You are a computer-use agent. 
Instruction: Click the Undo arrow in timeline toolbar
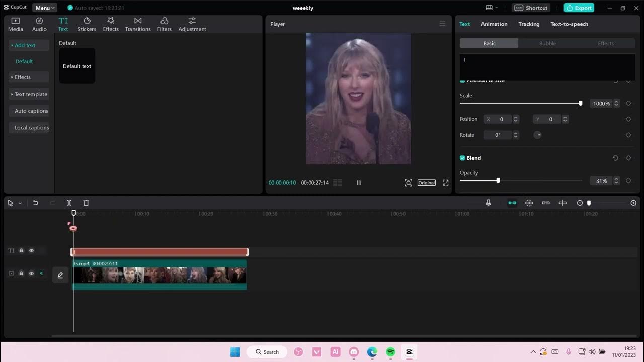pos(35,203)
